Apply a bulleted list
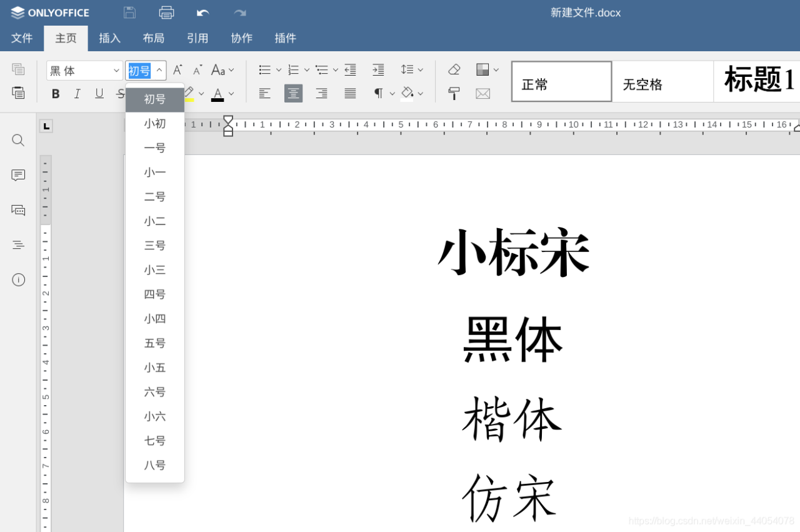800x532 pixels. tap(264, 69)
